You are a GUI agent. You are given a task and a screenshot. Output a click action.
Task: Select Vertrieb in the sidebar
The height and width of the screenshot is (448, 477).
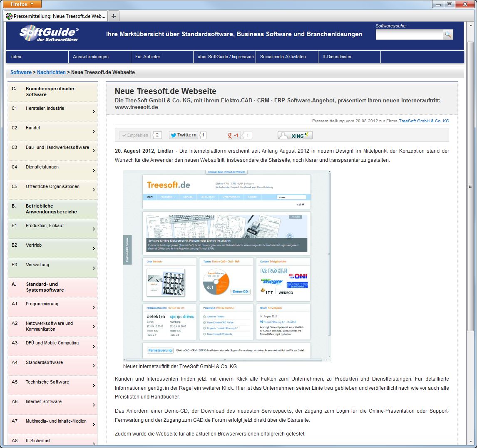pyautogui.click(x=34, y=245)
